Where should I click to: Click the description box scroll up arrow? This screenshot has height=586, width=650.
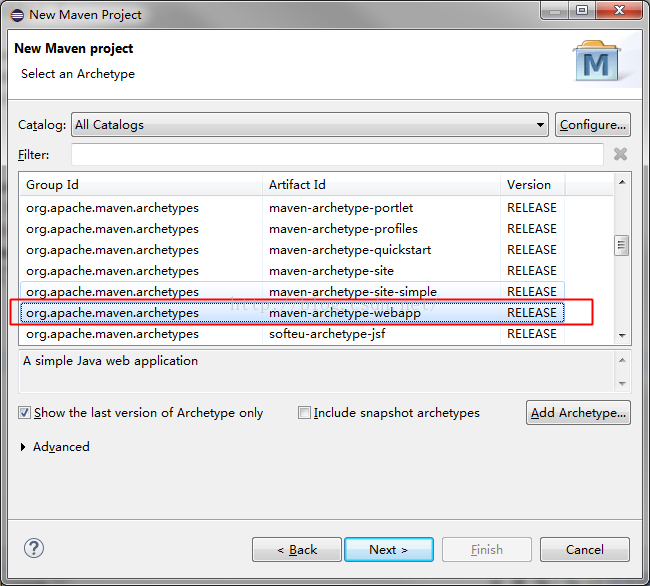coord(622,360)
